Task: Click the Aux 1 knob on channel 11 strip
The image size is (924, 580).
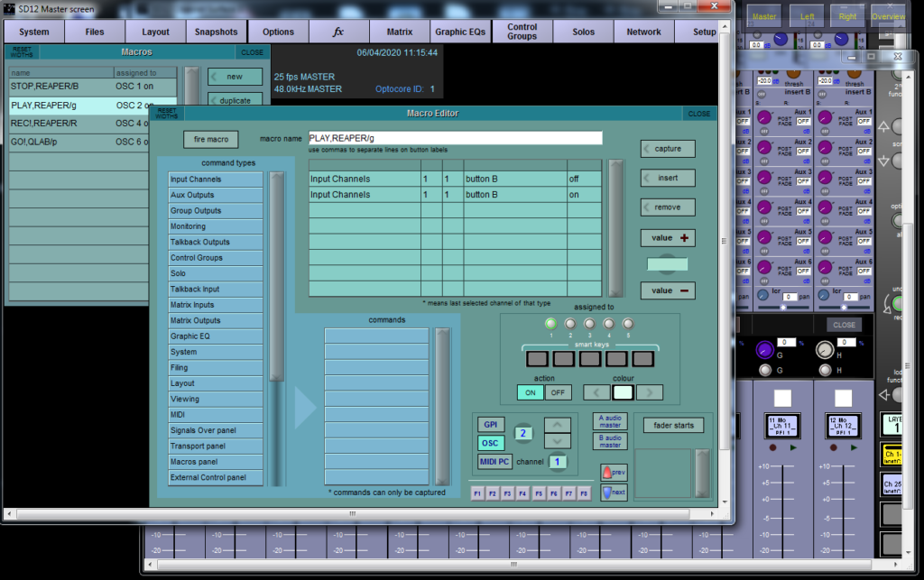Action: (x=763, y=117)
